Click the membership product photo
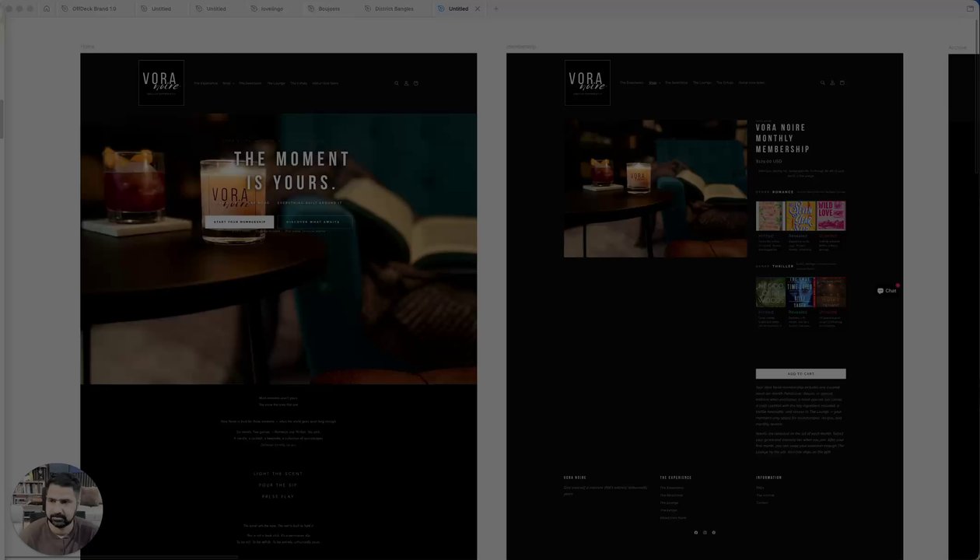The image size is (980, 560). click(x=655, y=188)
